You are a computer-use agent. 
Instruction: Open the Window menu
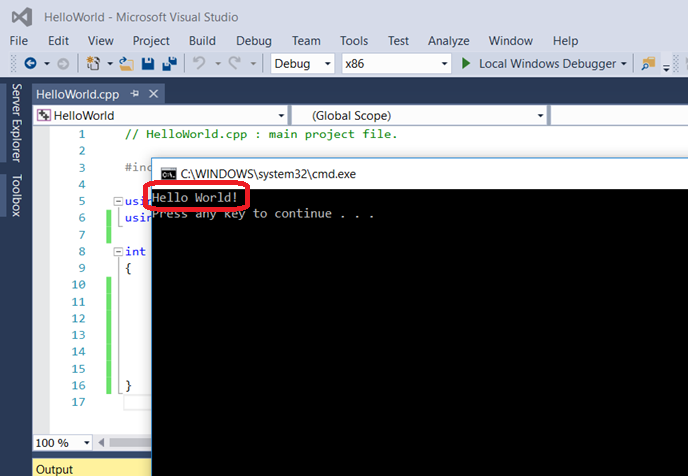tap(511, 41)
